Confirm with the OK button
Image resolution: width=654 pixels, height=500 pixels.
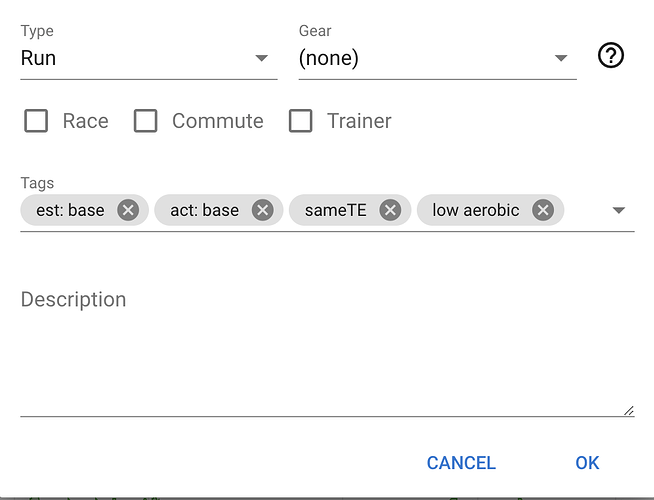pyautogui.click(x=587, y=463)
